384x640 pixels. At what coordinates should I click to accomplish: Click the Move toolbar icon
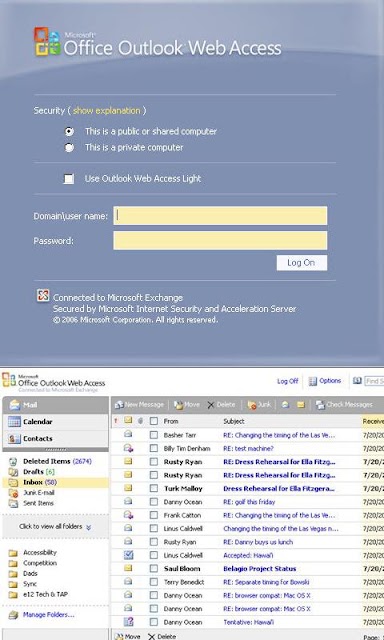178,404
